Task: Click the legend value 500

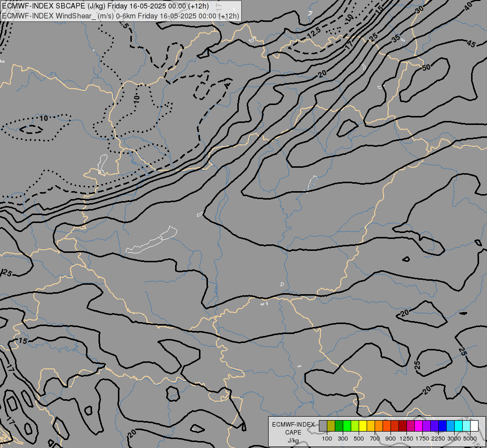Action: click(359, 439)
